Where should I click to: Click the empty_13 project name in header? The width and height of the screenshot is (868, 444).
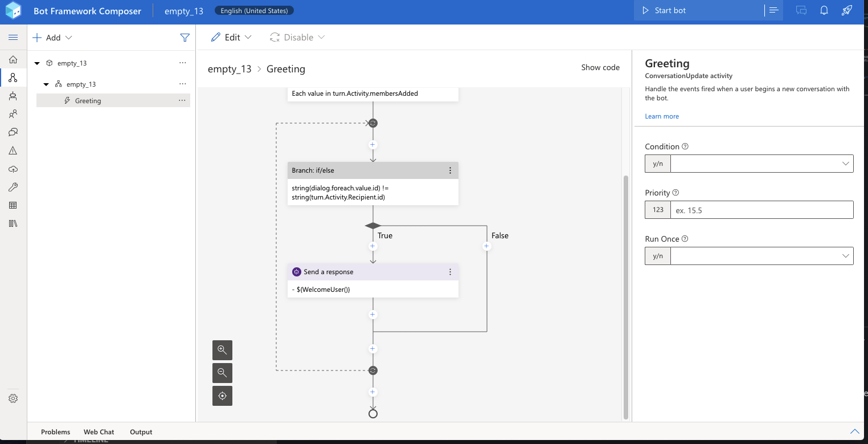184,11
